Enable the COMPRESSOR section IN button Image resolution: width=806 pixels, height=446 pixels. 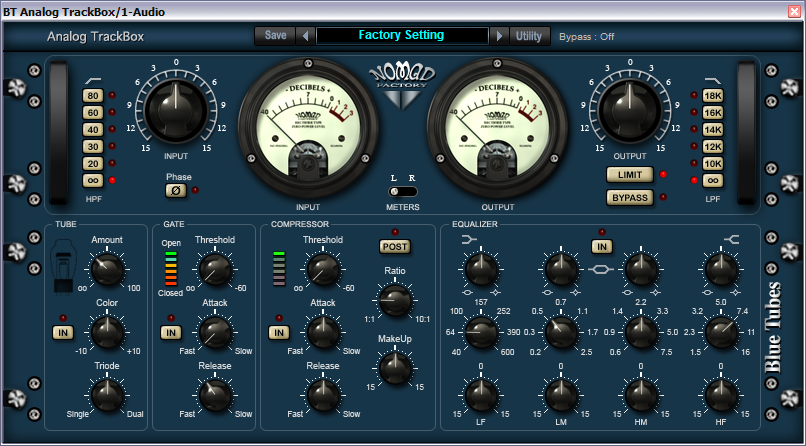279,333
